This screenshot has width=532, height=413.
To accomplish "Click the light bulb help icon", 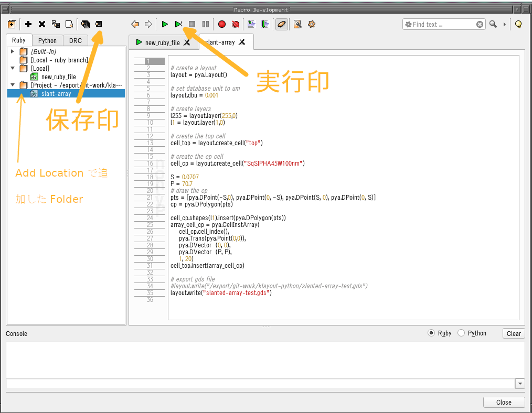I will (518, 24).
